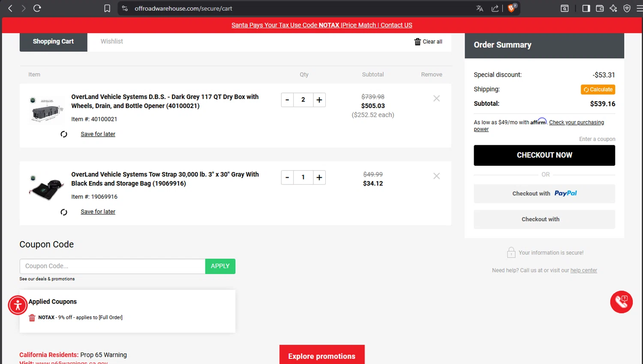Go forward to the next page

[24, 8]
